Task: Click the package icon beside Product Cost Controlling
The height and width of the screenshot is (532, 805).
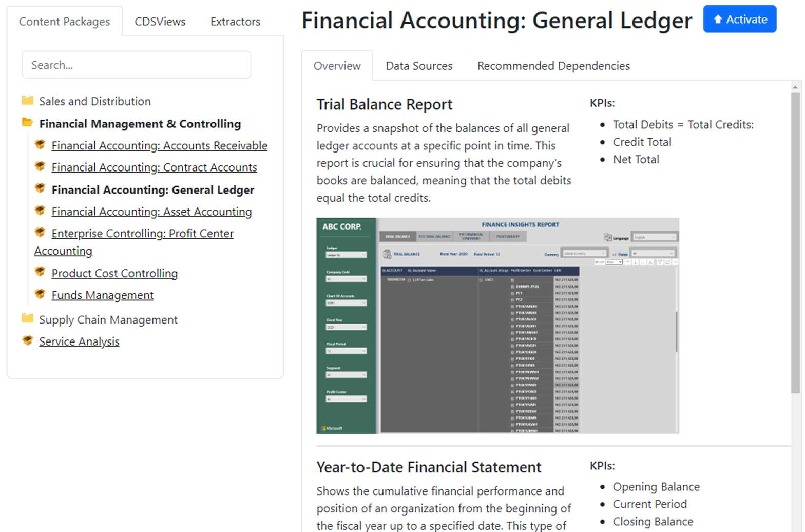Action: pos(40,272)
